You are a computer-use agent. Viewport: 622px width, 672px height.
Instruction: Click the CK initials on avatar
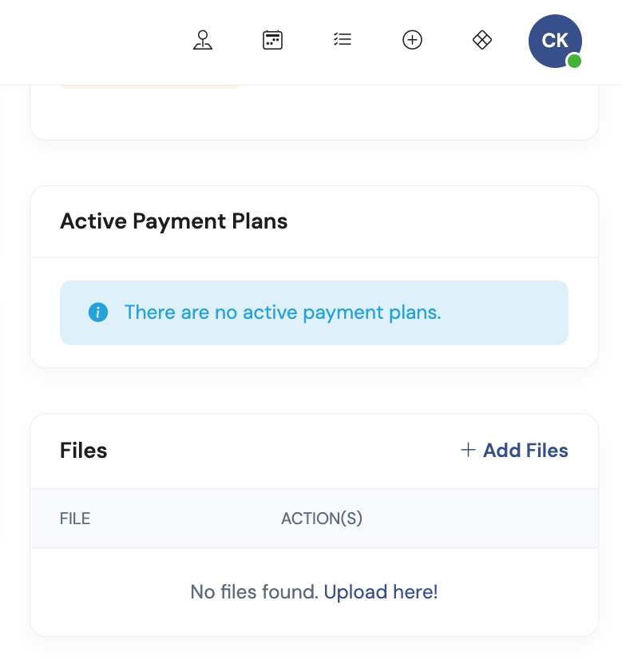(x=555, y=41)
